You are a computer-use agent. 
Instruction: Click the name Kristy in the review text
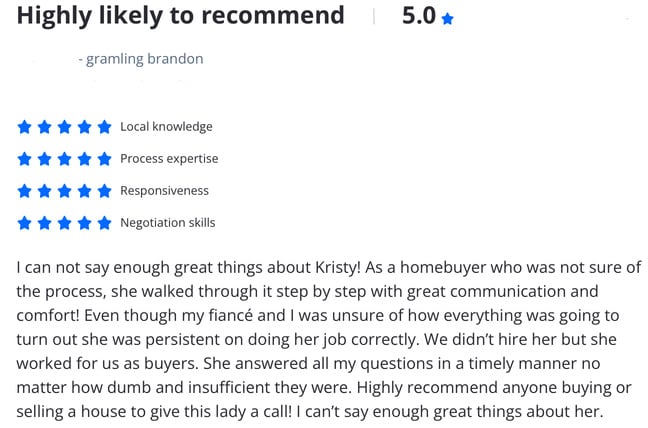point(338,268)
